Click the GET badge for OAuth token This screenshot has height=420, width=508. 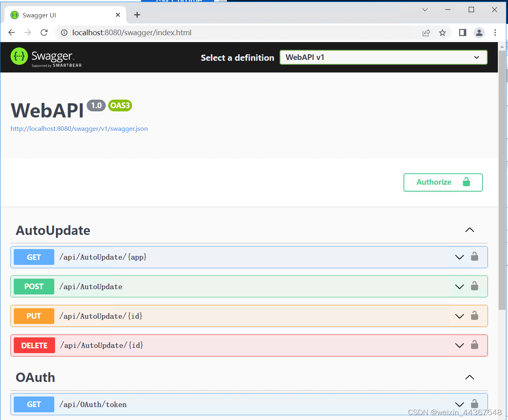[x=34, y=404]
